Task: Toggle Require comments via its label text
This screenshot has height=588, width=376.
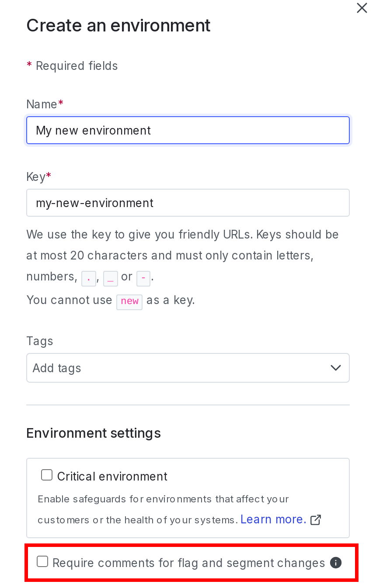Action: tap(188, 563)
